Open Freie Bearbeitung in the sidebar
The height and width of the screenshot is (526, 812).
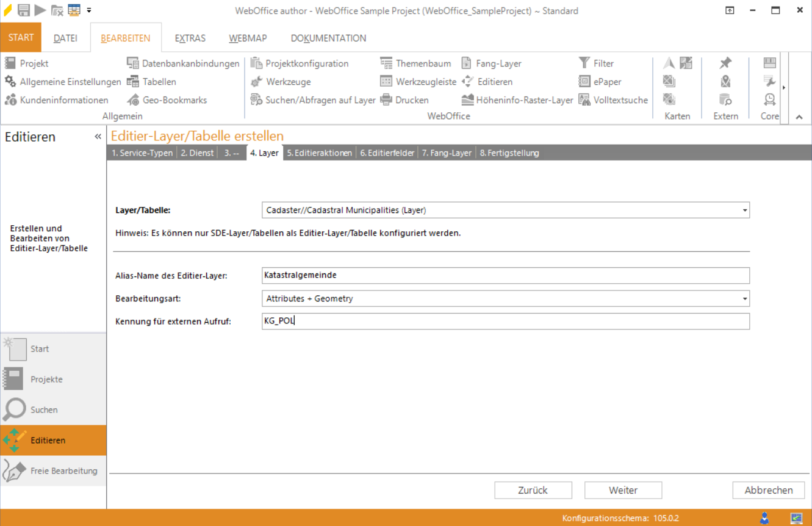(63, 471)
